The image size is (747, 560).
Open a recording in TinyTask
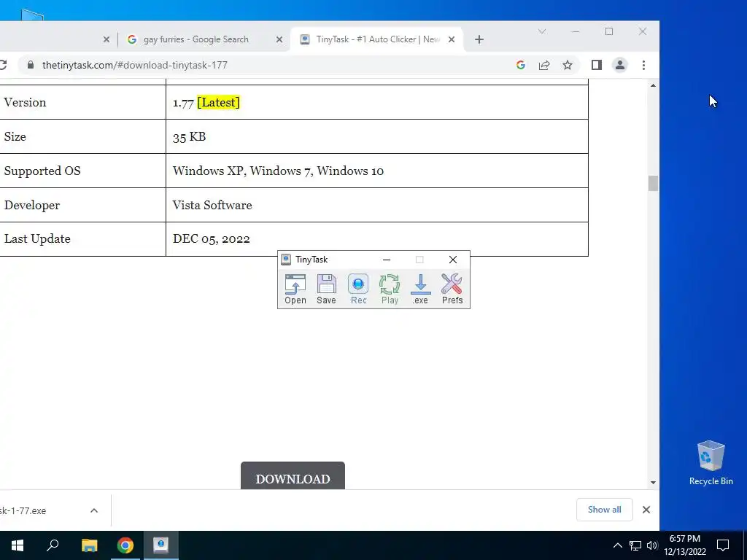(295, 289)
